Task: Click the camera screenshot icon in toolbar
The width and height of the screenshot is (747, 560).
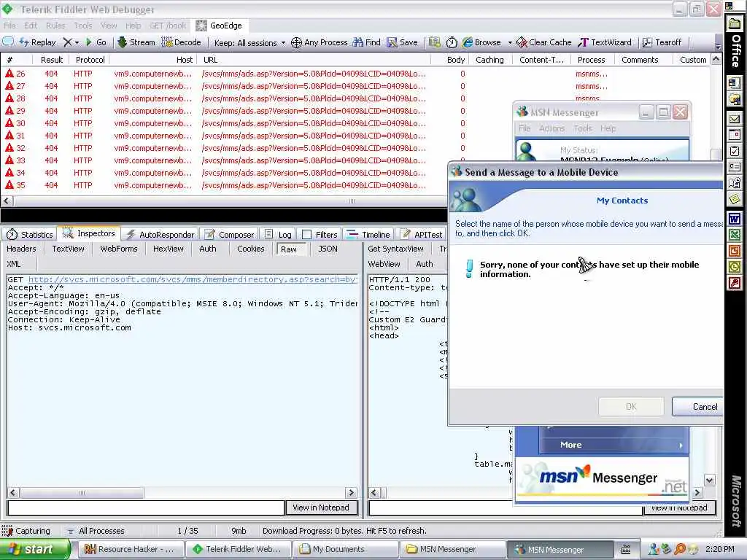Action: 434,42
